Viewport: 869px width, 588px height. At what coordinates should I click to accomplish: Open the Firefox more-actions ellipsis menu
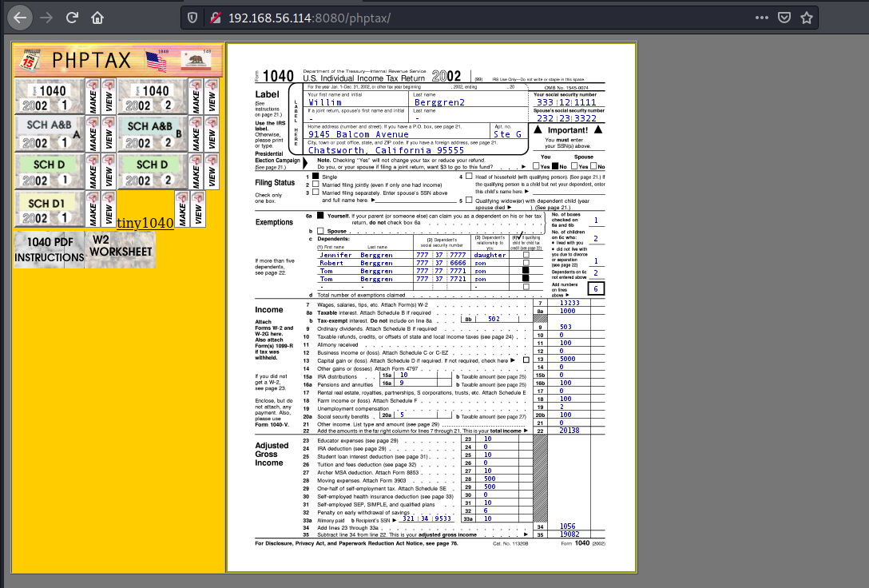(761, 17)
